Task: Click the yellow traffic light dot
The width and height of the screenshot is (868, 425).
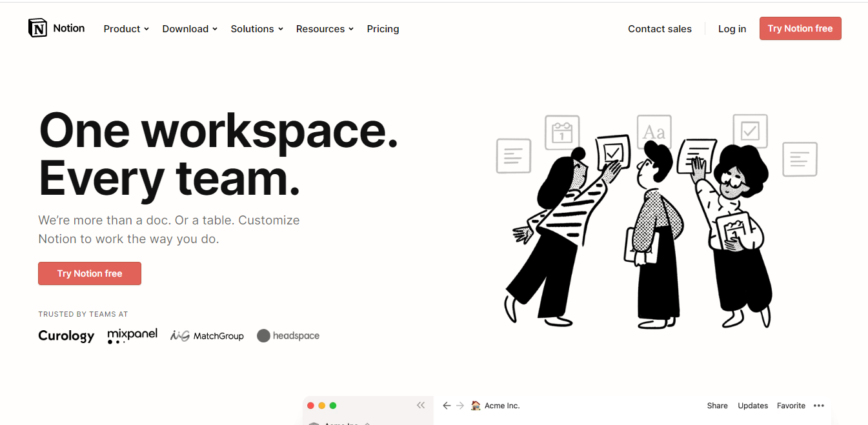Action: [x=322, y=405]
